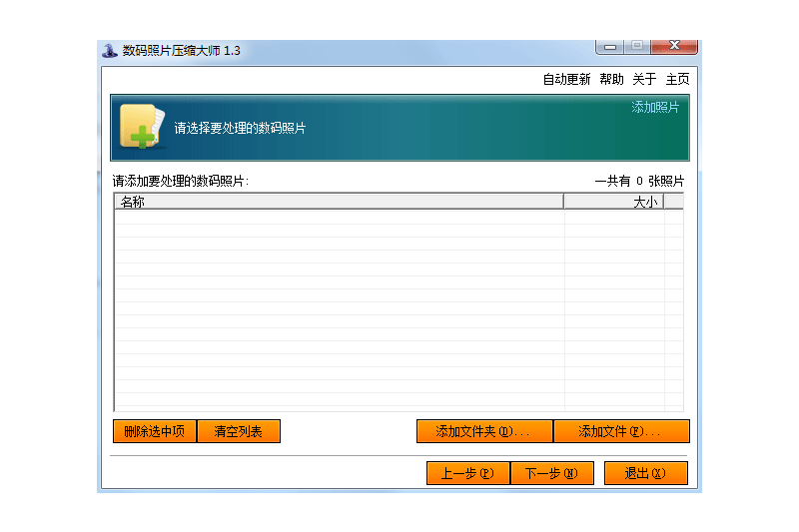Image resolution: width=799 pixels, height=532 pixels.
Task: Exit using the 退出 button
Action: (645, 473)
